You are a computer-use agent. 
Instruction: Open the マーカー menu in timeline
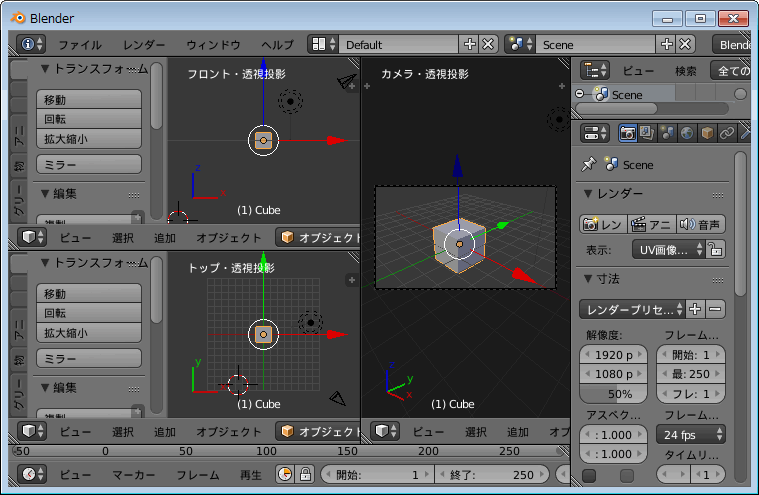[x=134, y=475]
